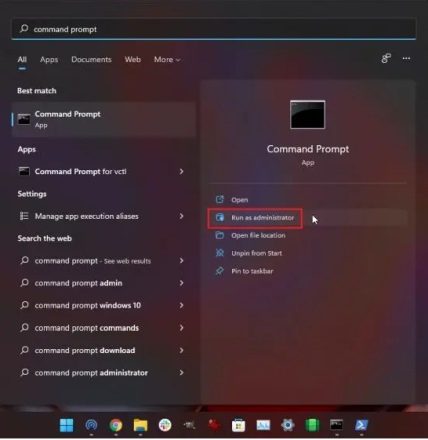Choose Run as administrator

pyautogui.click(x=307, y=218)
